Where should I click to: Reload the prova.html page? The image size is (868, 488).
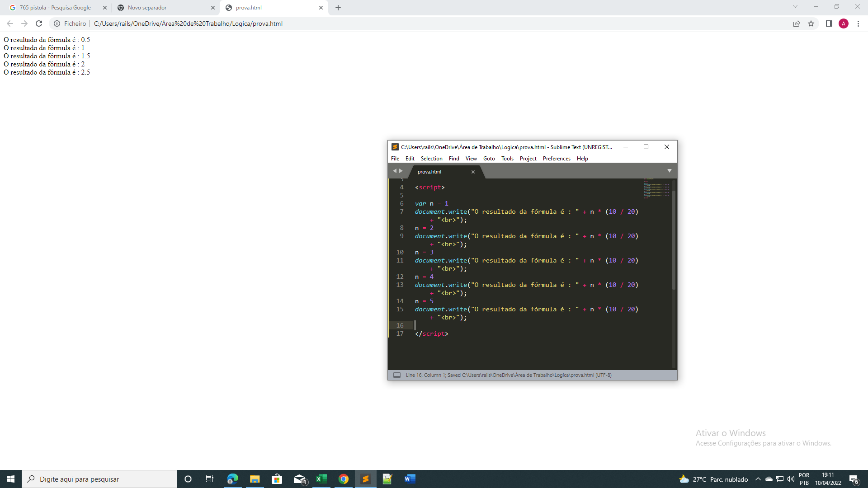[x=39, y=23]
